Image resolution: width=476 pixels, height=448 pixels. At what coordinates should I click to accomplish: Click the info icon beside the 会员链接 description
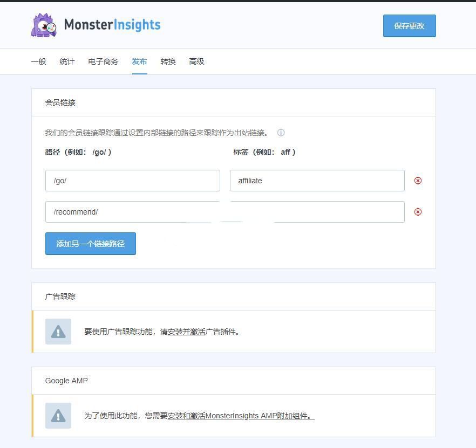tap(281, 133)
